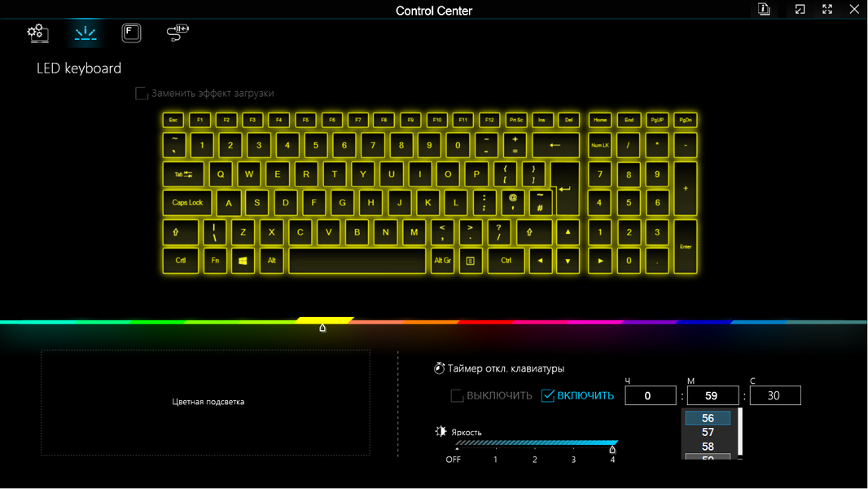Click the keyboard timer clock icon
This screenshot has height=489, width=868.
coord(439,368)
